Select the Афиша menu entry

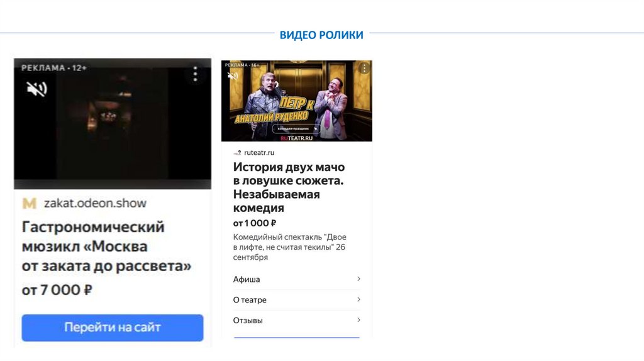point(297,279)
